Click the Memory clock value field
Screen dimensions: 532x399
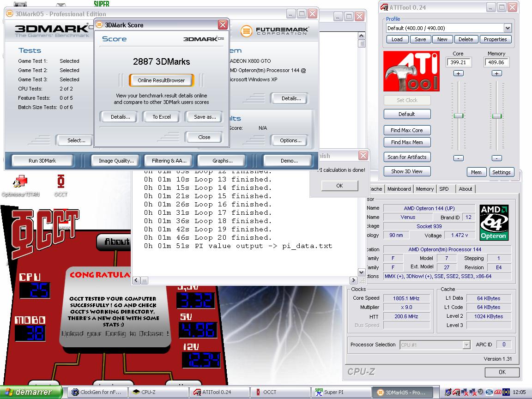pos(496,62)
